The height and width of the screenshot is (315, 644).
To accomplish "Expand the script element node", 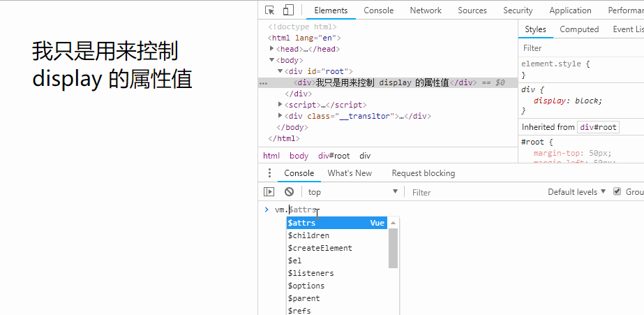I will point(280,105).
